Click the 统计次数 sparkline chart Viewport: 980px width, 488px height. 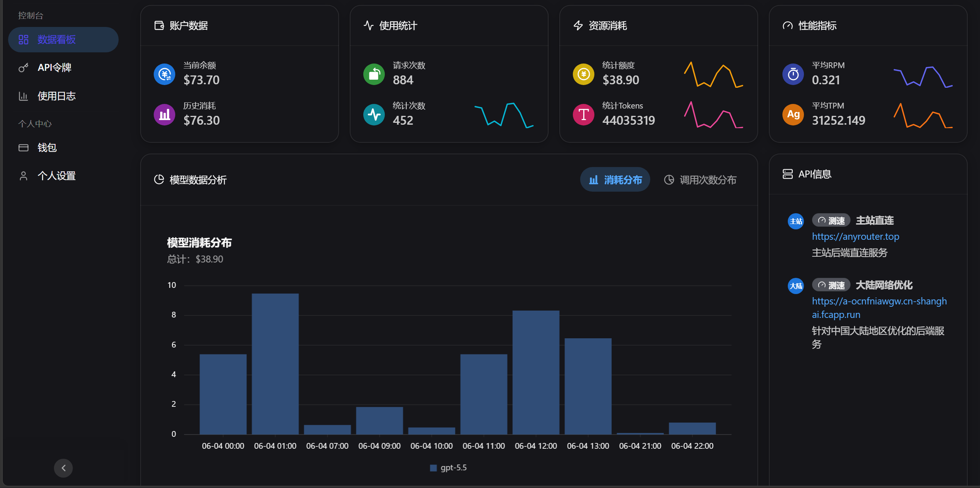[504, 115]
